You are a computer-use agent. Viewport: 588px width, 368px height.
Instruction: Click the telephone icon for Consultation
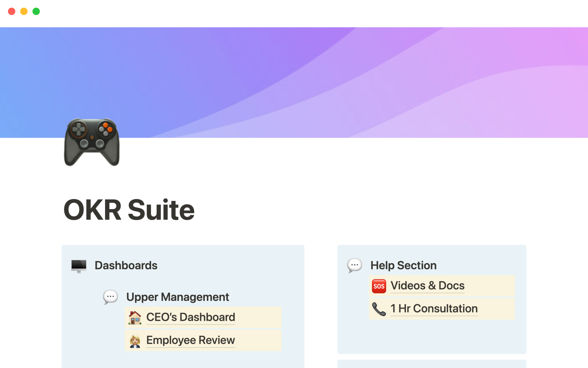379,309
